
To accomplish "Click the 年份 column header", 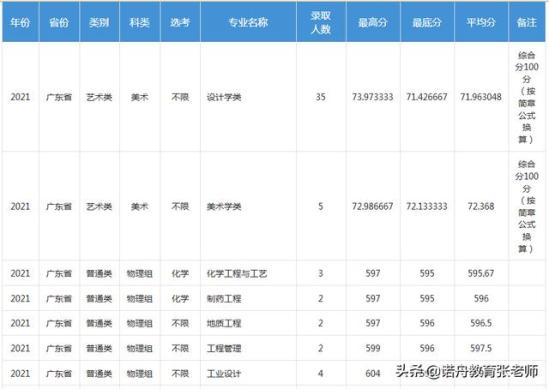I will (x=20, y=22).
